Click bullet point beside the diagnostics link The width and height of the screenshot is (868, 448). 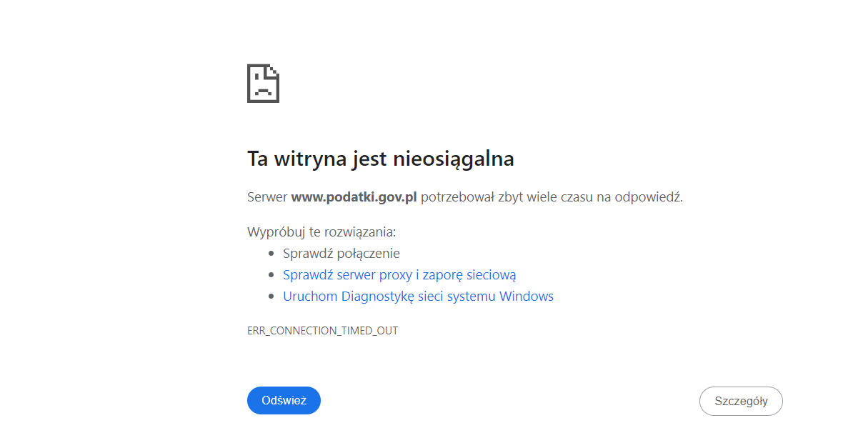pos(271,297)
